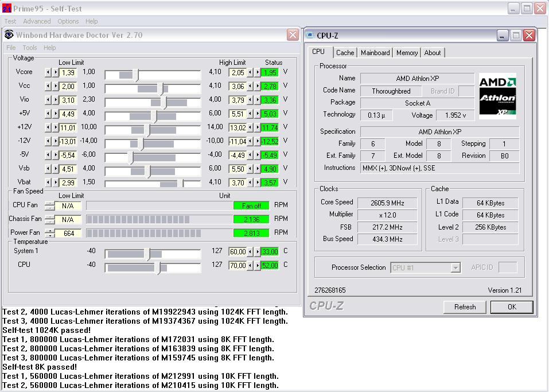
Task: Decrease the -12V low limit
Action: coord(48,141)
